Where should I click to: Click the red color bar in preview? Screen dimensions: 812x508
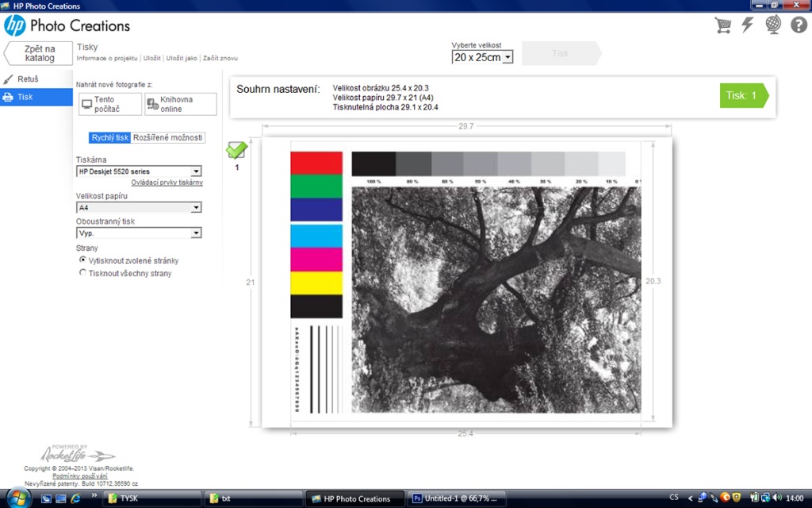[x=316, y=163]
